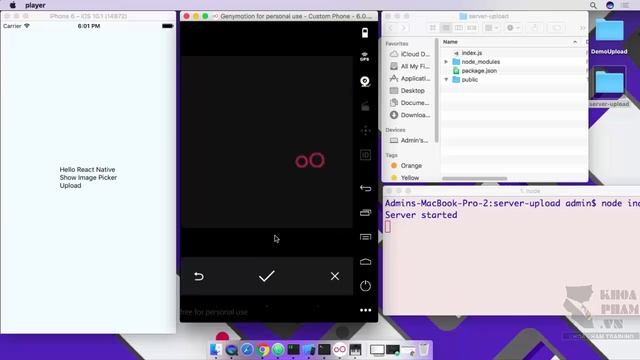Viewport: 640px width, 360px height.
Task: Discard the captured photo with the X
Action: [x=335, y=276]
